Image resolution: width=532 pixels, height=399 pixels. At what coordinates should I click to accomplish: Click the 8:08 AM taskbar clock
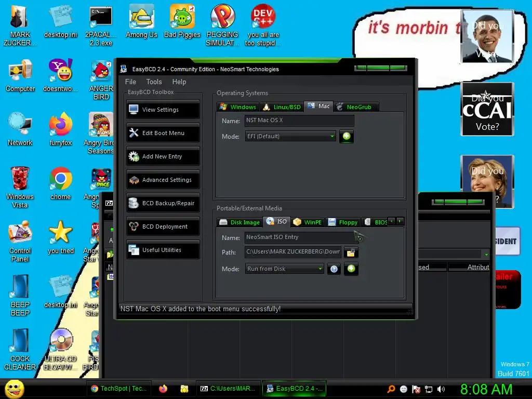[x=486, y=389]
